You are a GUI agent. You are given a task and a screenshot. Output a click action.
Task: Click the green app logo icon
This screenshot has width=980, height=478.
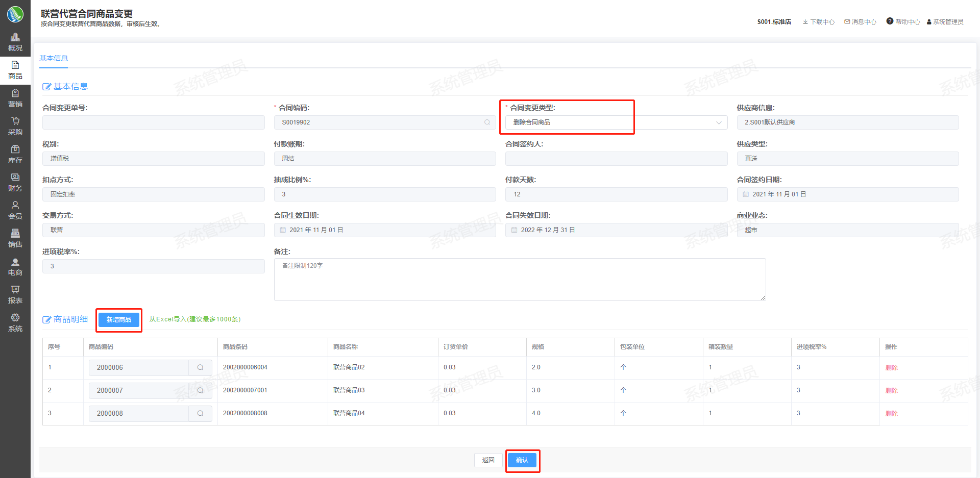pyautogui.click(x=15, y=14)
